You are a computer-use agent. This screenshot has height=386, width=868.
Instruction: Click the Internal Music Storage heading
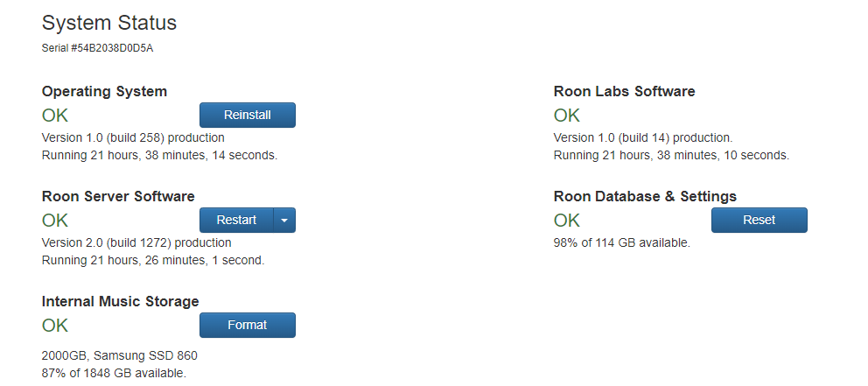click(120, 301)
